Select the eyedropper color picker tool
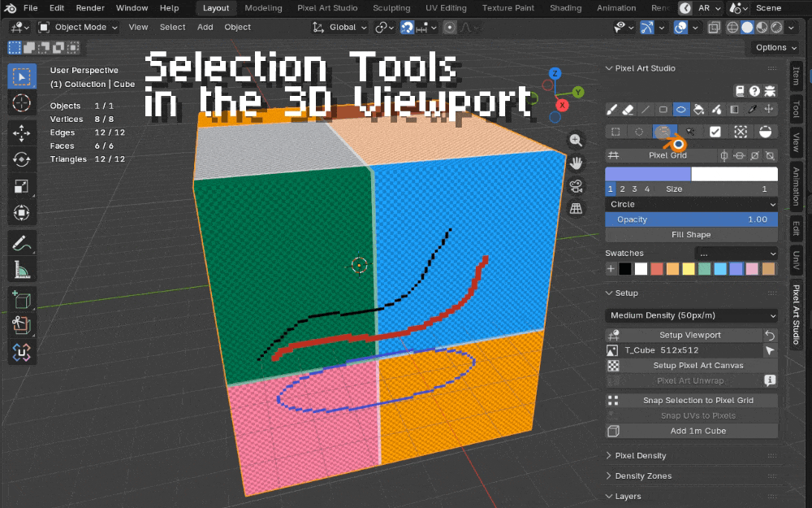Viewport: 812px width, 508px height. [x=752, y=110]
